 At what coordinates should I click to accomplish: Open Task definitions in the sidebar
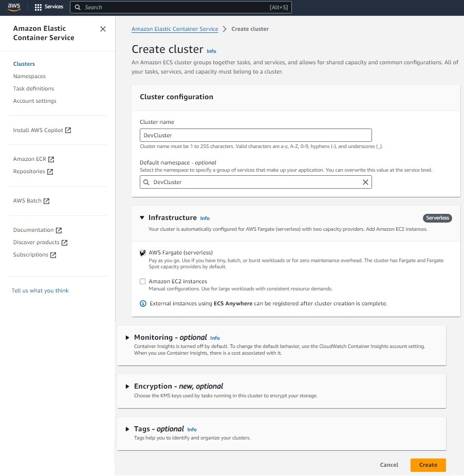33,88
